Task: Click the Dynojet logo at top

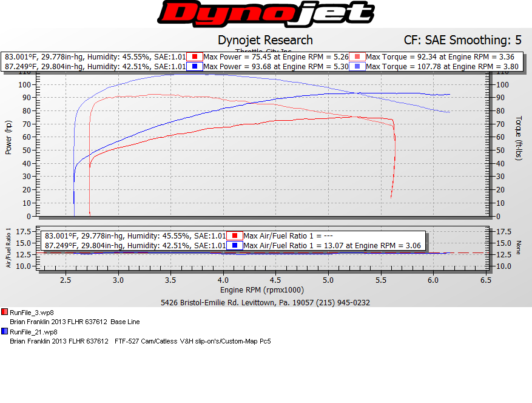Action: coord(266,14)
